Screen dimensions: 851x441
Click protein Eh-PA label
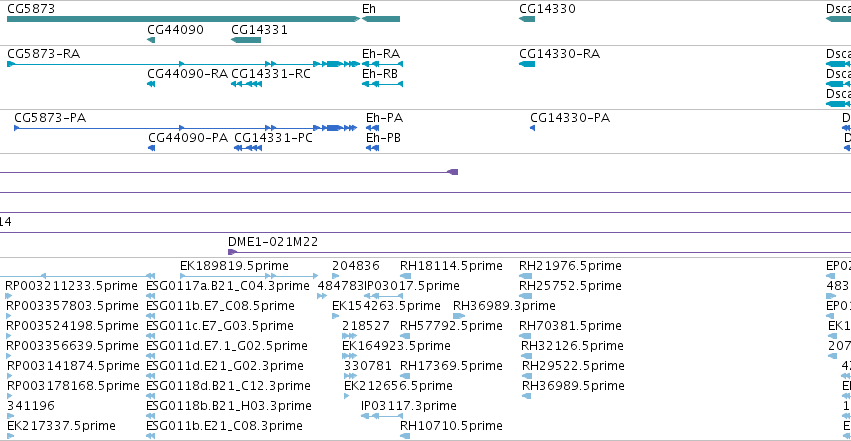(384, 118)
